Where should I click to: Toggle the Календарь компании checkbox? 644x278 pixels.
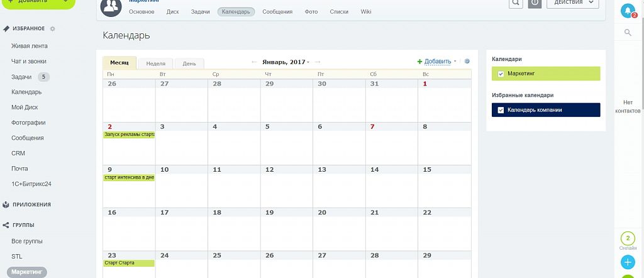pyautogui.click(x=501, y=110)
